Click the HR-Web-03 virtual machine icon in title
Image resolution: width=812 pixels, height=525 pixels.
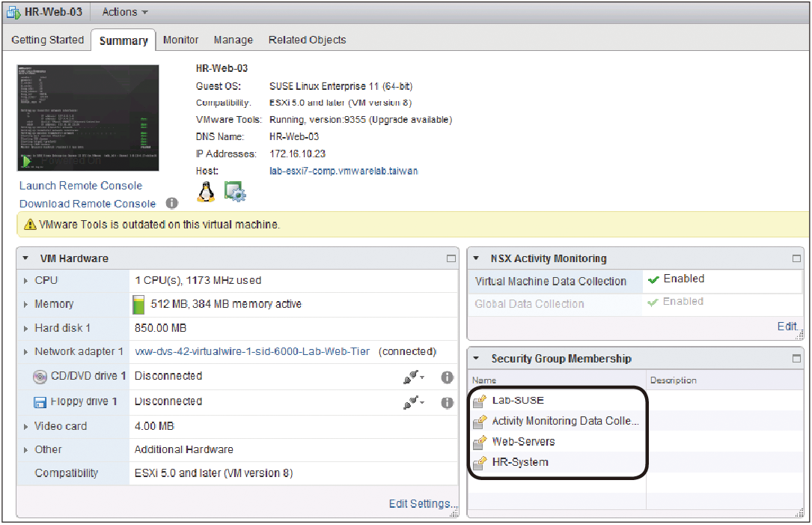[x=13, y=12]
